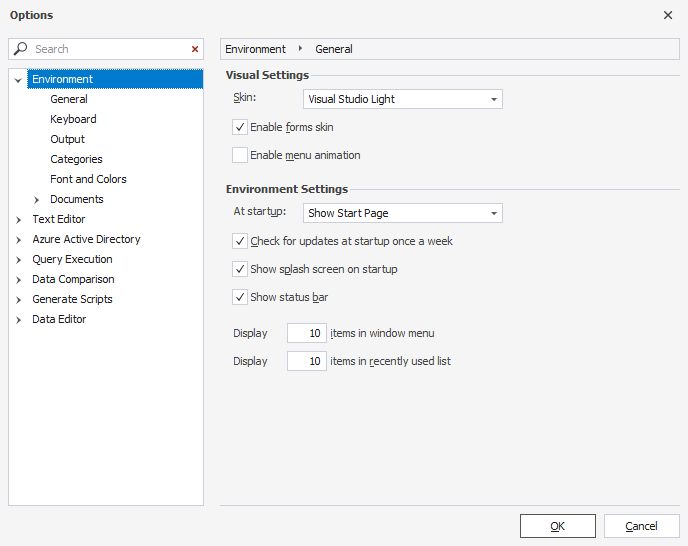Toggle Check for updates at startup

[x=240, y=241]
